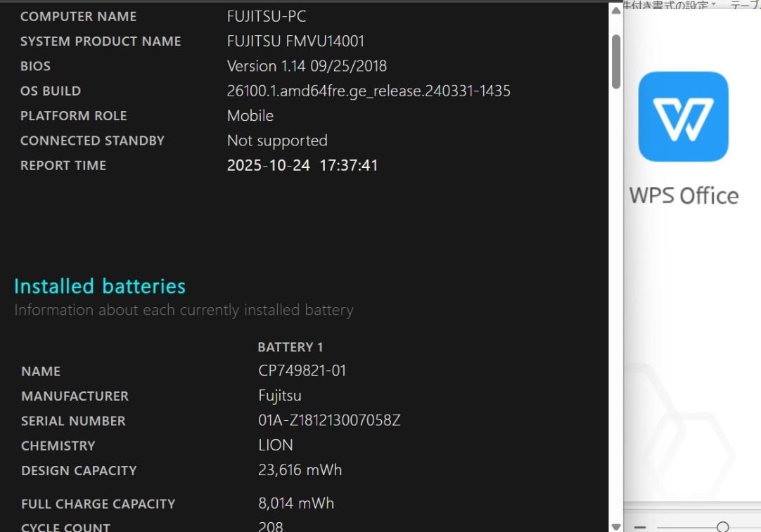The width and height of the screenshot is (761, 532).
Task: Click the REPORT TIME label
Action: [x=63, y=165]
